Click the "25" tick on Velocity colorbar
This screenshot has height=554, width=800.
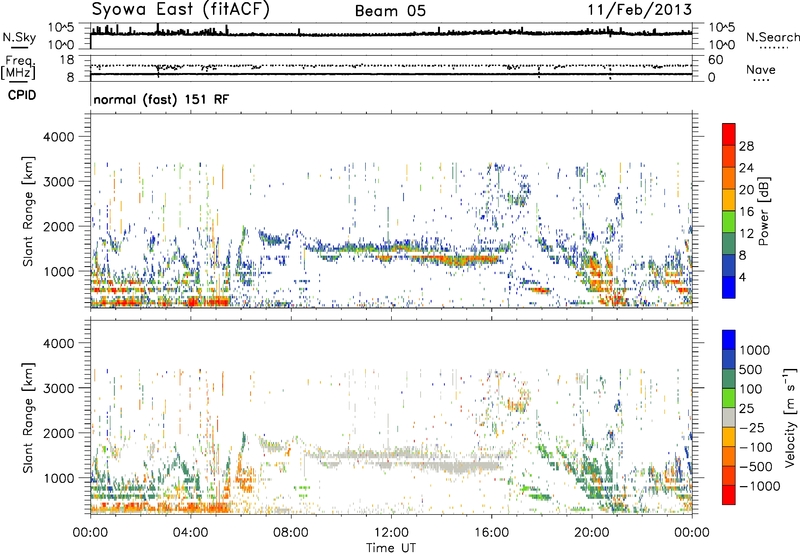coord(747,409)
